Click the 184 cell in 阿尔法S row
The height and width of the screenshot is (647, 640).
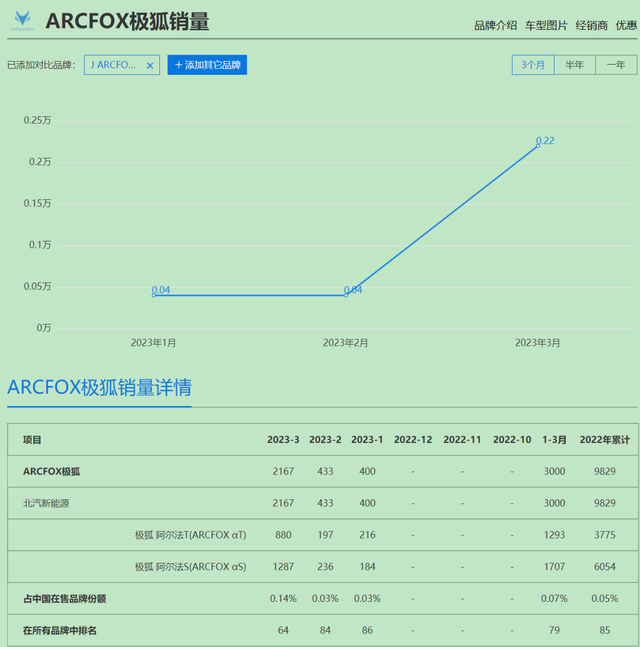(x=367, y=567)
